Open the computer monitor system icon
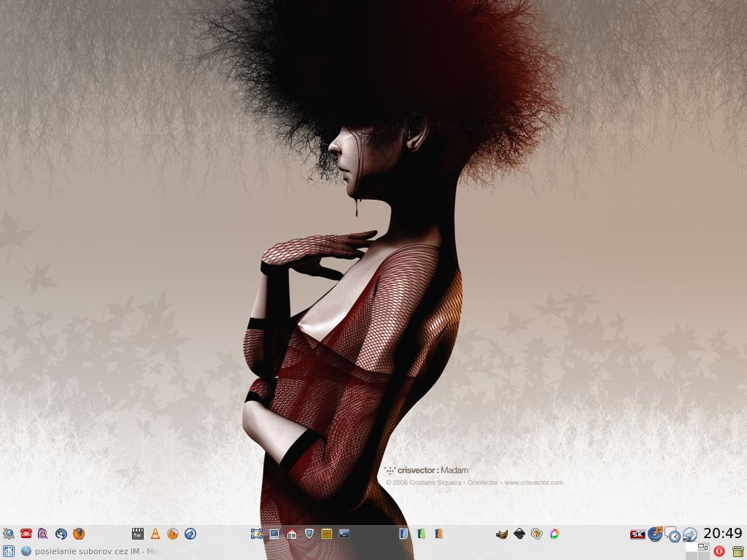The image size is (747, 560). point(274,534)
